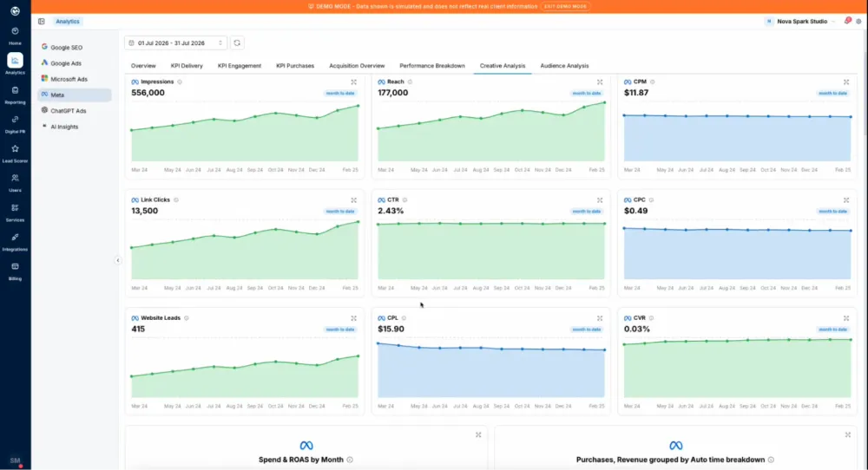The width and height of the screenshot is (868, 470).
Task: Click month to date badge on CPL
Action: [586, 330]
